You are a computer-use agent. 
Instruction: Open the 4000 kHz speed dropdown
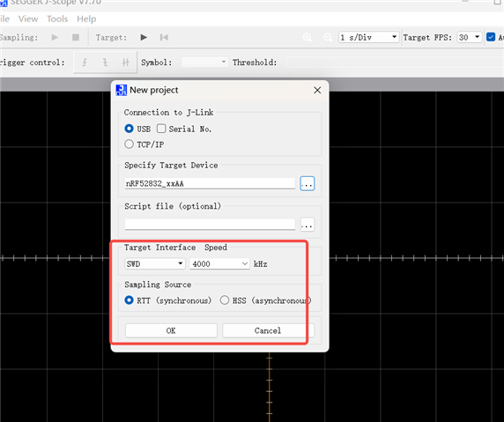219,264
